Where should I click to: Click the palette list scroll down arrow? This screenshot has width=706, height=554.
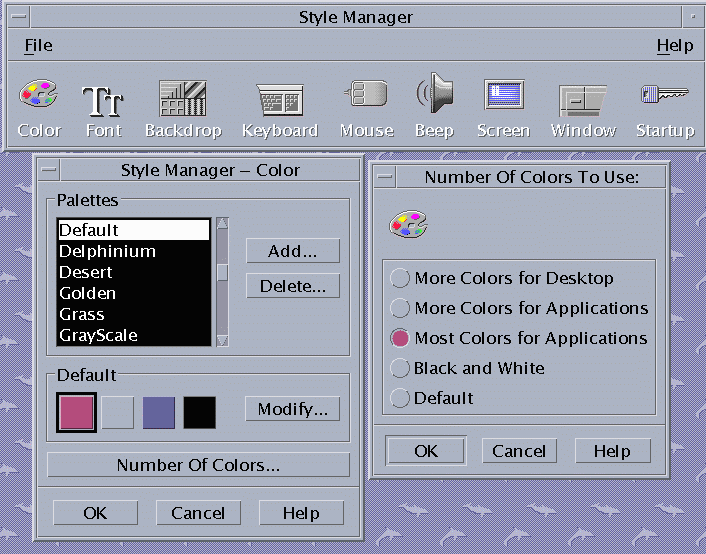(222, 341)
